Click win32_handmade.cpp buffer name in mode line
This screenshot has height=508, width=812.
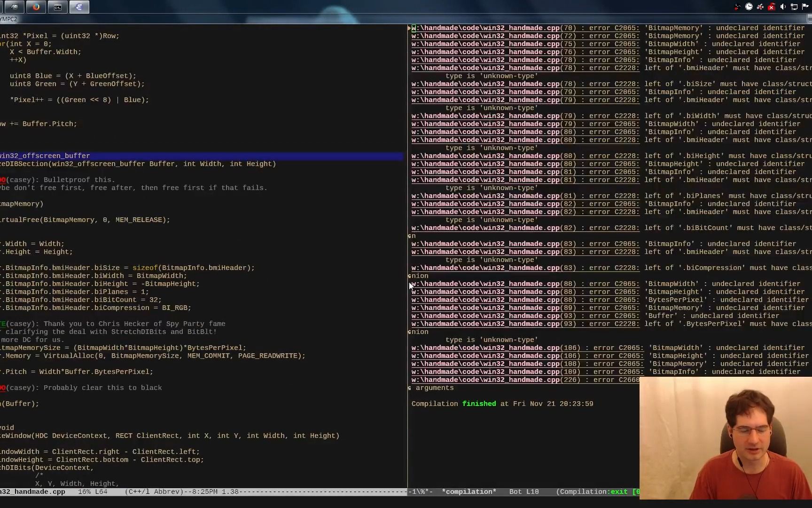[32, 492]
